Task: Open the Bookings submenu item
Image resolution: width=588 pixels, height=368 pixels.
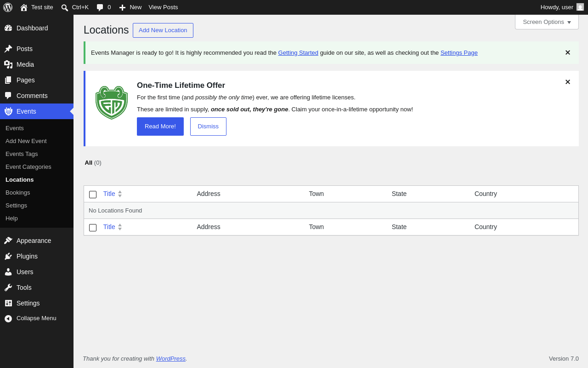Action: [18, 192]
